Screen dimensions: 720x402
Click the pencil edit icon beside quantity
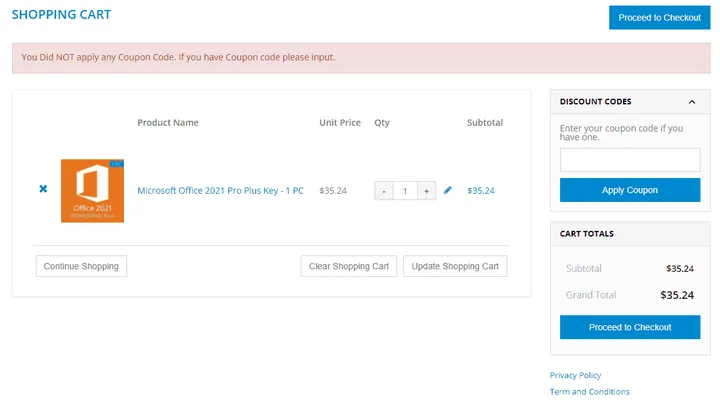(x=447, y=190)
